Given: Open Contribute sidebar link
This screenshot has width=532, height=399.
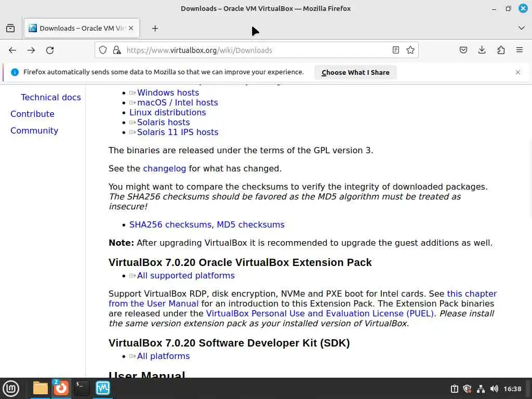Looking at the screenshot, I should coord(32,114).
